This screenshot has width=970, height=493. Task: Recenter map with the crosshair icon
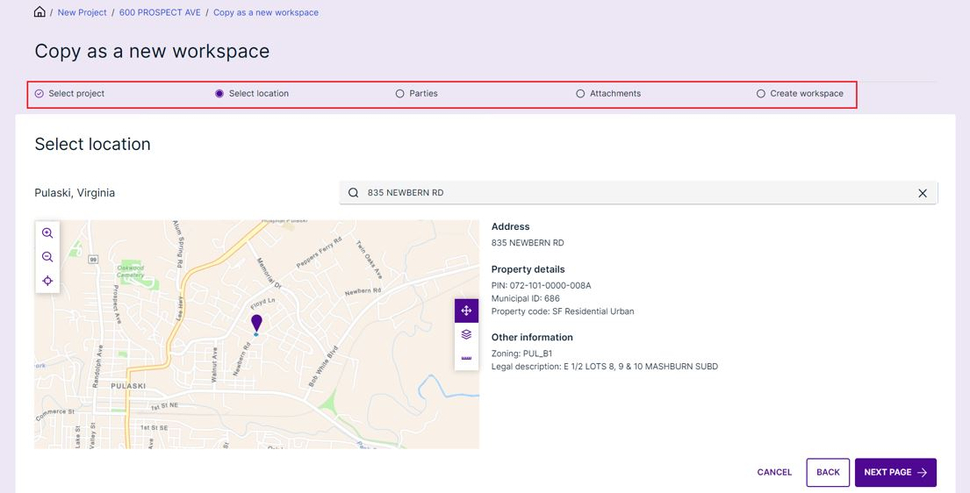tap(48, 281)
